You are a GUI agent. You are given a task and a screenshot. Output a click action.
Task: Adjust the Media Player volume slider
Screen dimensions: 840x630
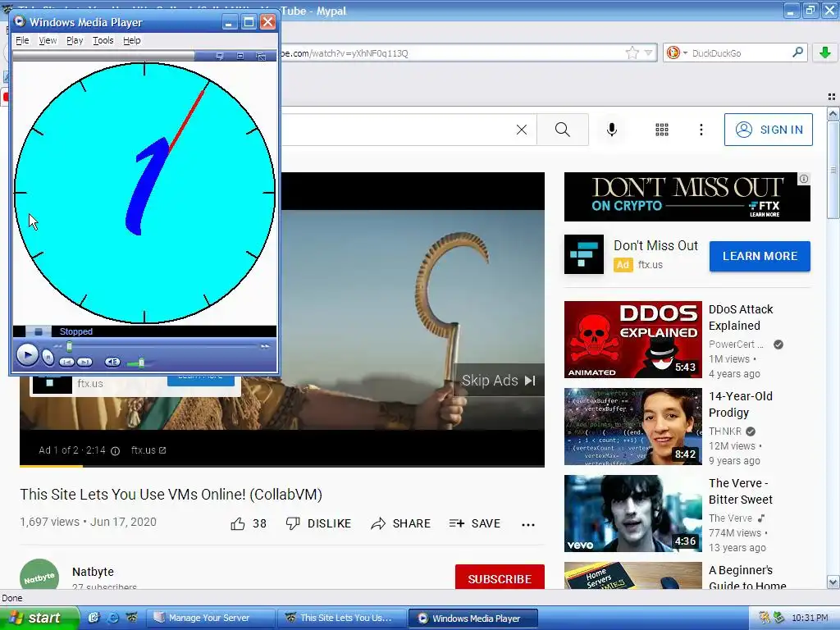141,363
